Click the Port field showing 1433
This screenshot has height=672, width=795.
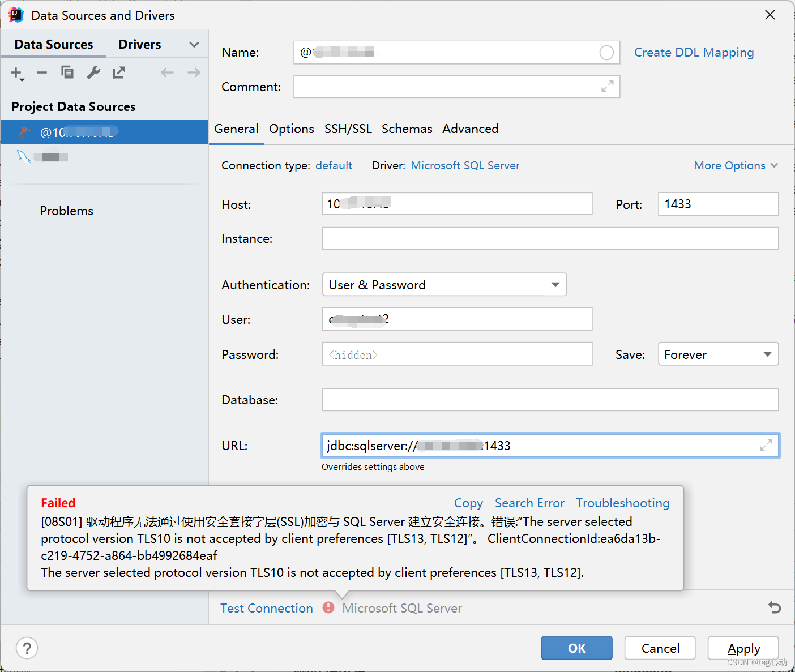(718, 204)
